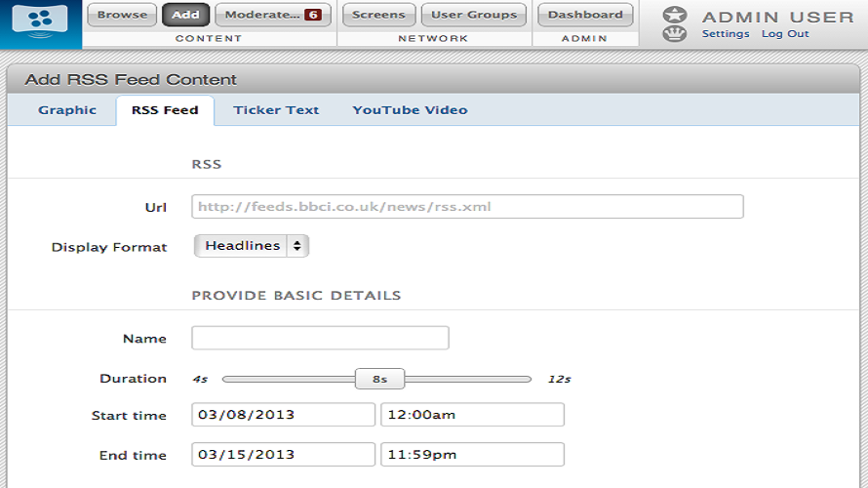The width and height of the screenshot is (868, 488).
Task: Click the Log Out link
Action: coord(785,34)
